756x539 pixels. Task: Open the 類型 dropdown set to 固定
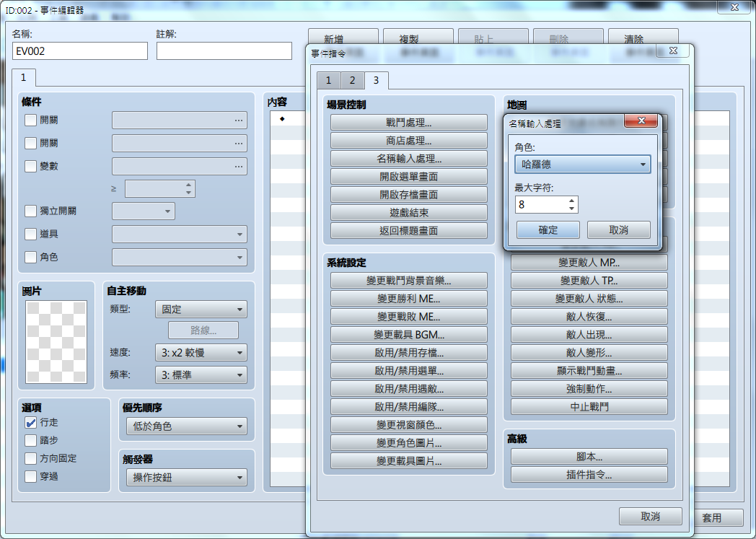(201, 309)
